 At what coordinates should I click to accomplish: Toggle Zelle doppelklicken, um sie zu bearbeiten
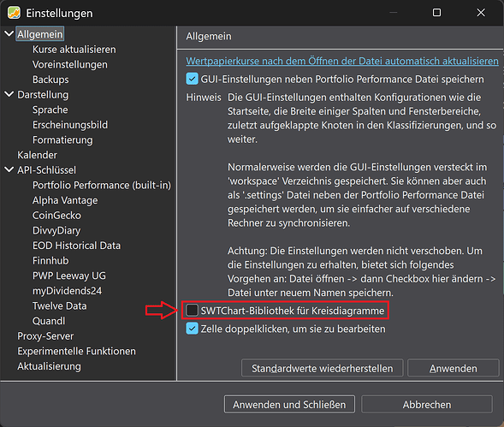click(193, 329)
